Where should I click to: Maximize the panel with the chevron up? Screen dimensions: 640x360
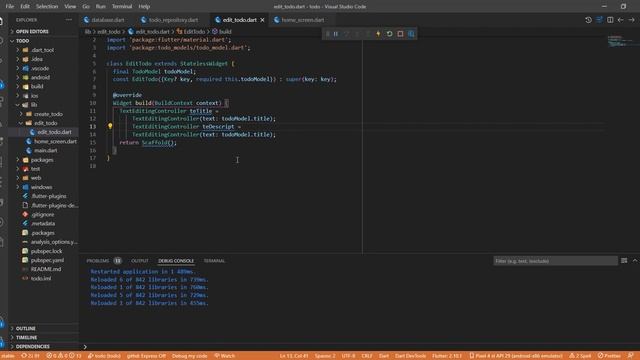click(635, 260)
